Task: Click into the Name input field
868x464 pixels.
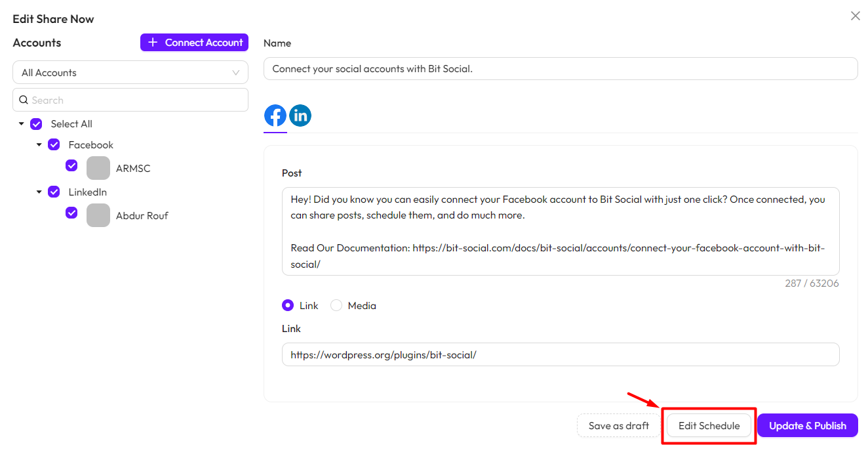Action: click(561, 68)
